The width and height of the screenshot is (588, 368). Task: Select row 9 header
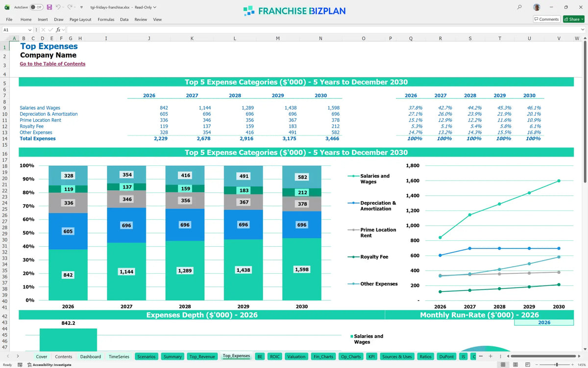pos(4,108)
